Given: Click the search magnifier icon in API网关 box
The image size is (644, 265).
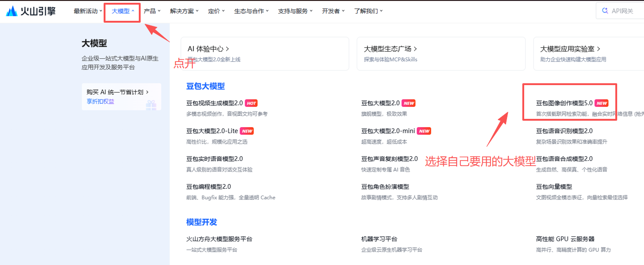Looking at the screenshot, I should [605, 11].
